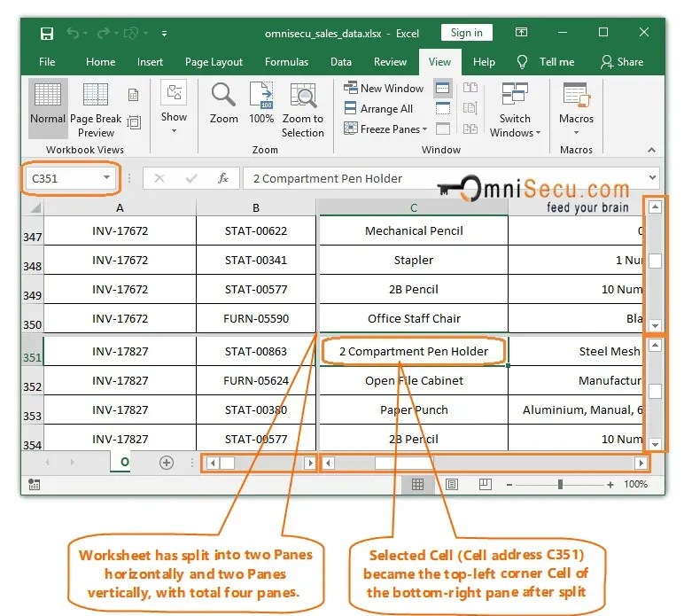Select cell containing Open File Cabinet
Viewport: 684px width, 616px height.
[x=414, y=381]
